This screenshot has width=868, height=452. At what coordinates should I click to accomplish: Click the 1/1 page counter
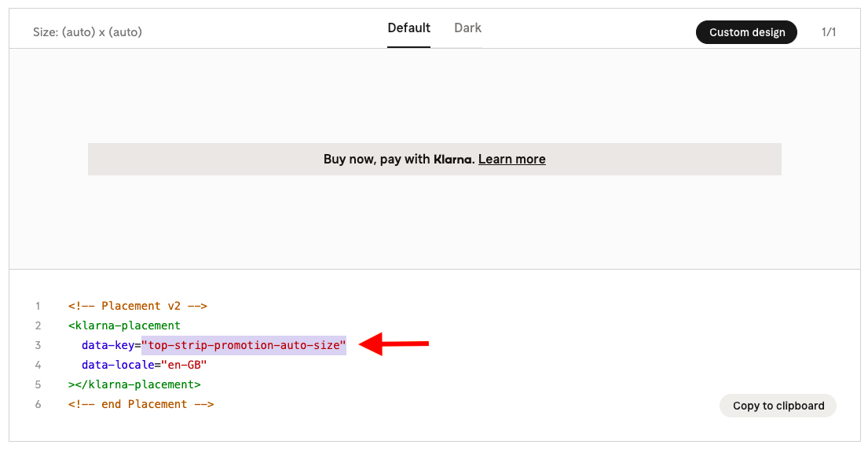click(828, 32)
